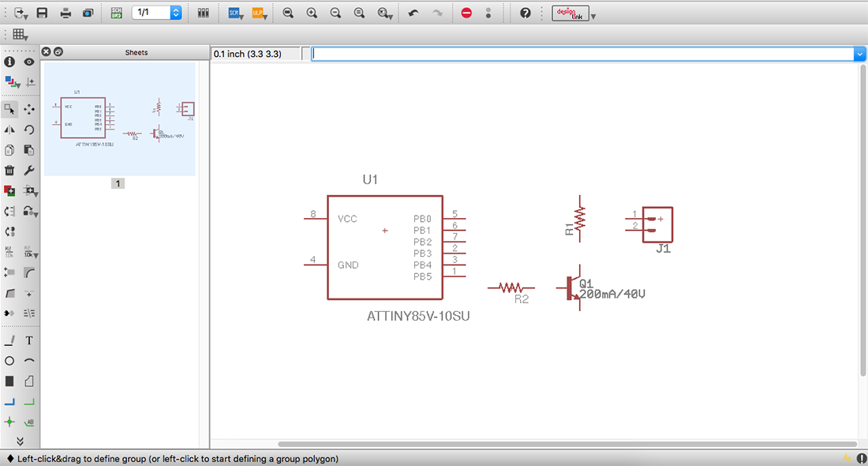
Task: Open the library manager books icon
Action: pyautogui.click(x=204, y=13)
